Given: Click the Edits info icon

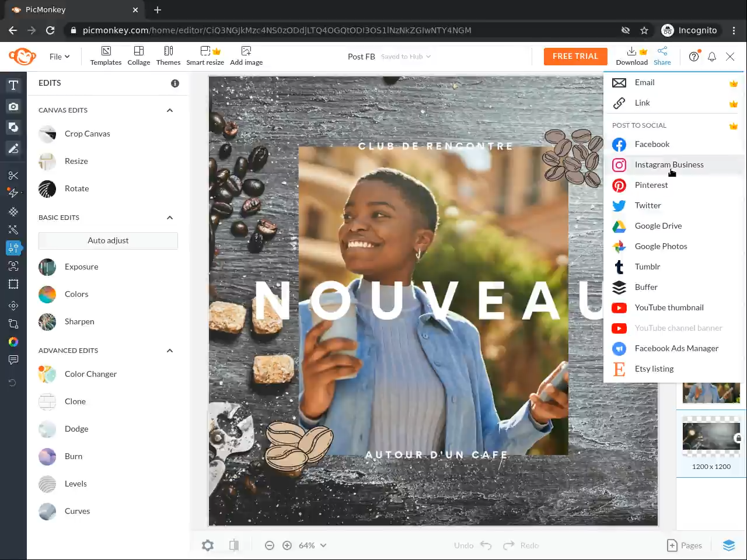Looking at the screenshot, I should [x=175, y=83].
